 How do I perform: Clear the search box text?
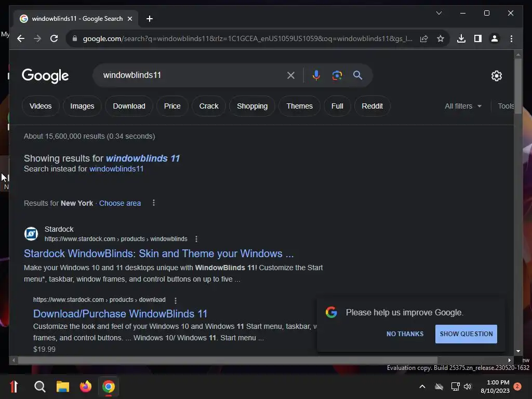pos(291,75)
